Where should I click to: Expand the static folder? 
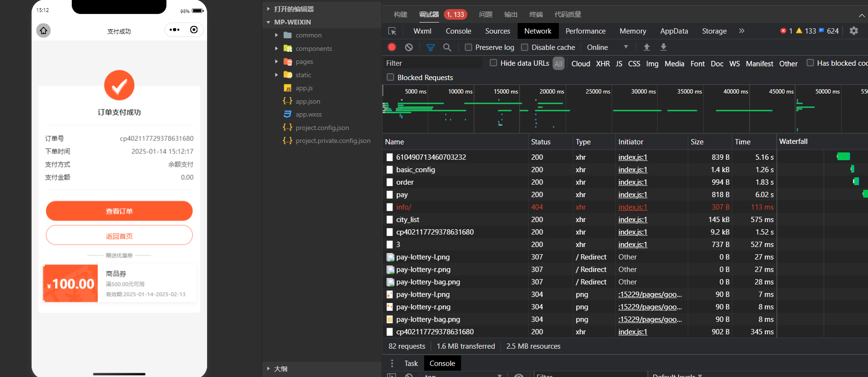click(x=277, y=75)
